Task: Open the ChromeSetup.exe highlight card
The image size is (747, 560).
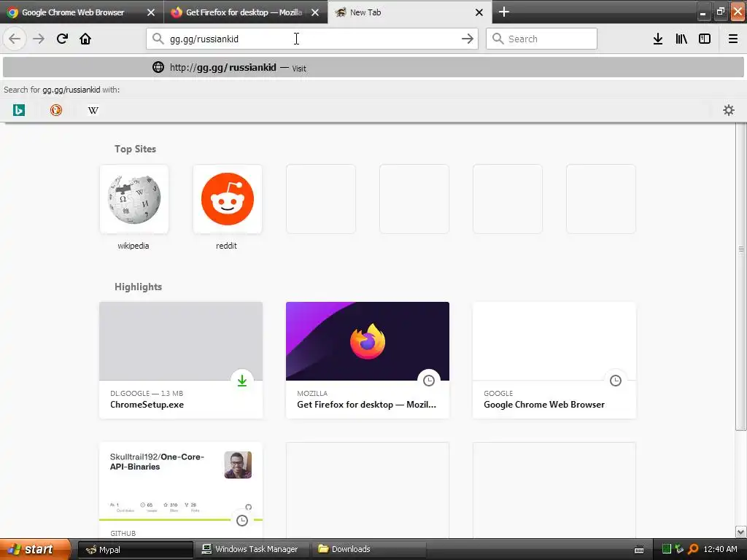Action: 181,360
